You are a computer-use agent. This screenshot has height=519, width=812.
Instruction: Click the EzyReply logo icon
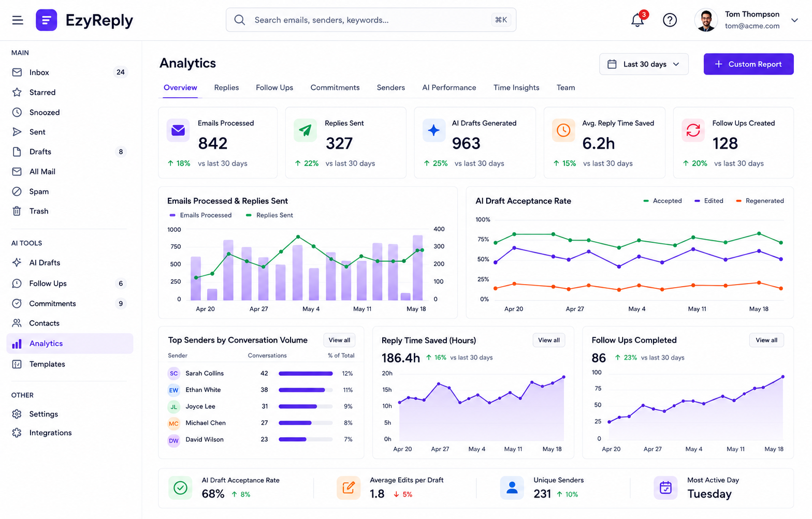pyautogui.click(x=47, y=20)
